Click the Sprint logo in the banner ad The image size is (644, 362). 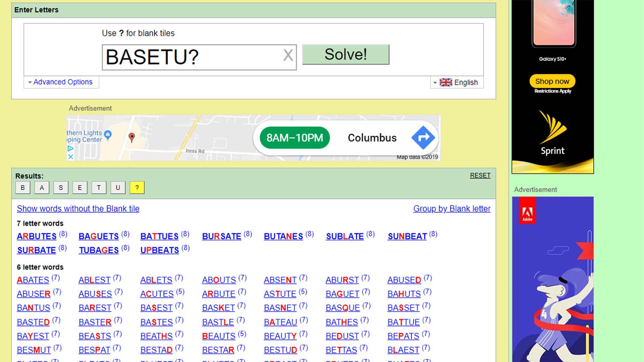[x=552, y=134]
